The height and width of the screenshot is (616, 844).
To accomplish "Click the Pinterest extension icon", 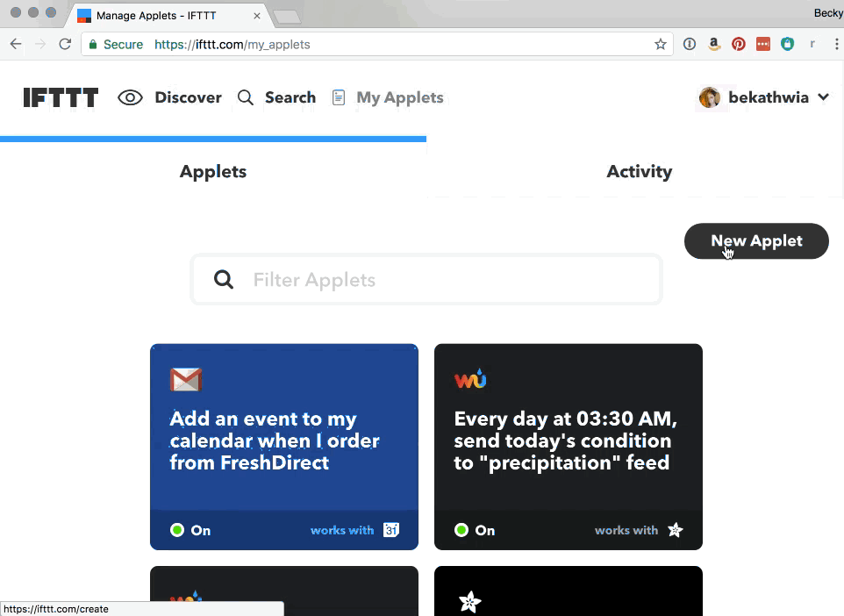I will [739, 44].
